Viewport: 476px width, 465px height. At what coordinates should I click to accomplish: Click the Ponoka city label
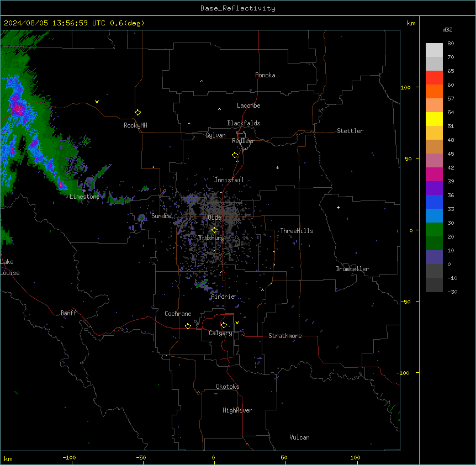click(x=265, y=75)
